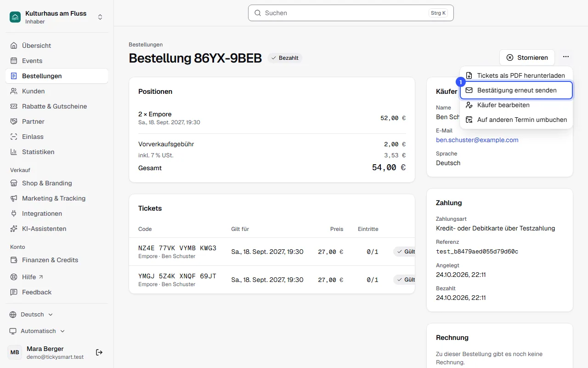Focus the Suchen search field
Image resolution: width=588 pixels, height=368 pixels.
(x=351, y=13)
